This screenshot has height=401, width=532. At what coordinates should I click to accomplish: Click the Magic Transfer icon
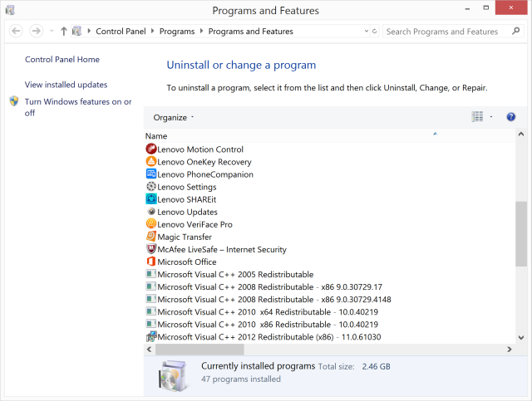click(x=151, y=237)
